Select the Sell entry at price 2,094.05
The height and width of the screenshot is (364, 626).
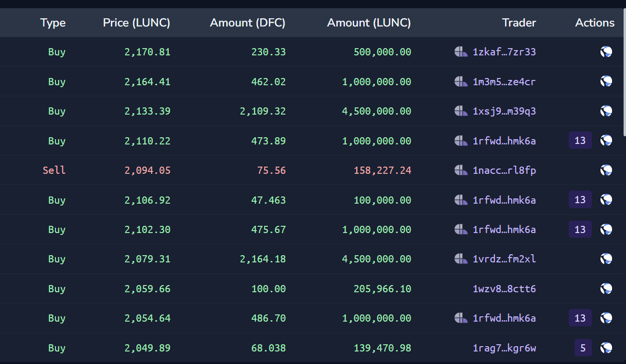(54, 170)
